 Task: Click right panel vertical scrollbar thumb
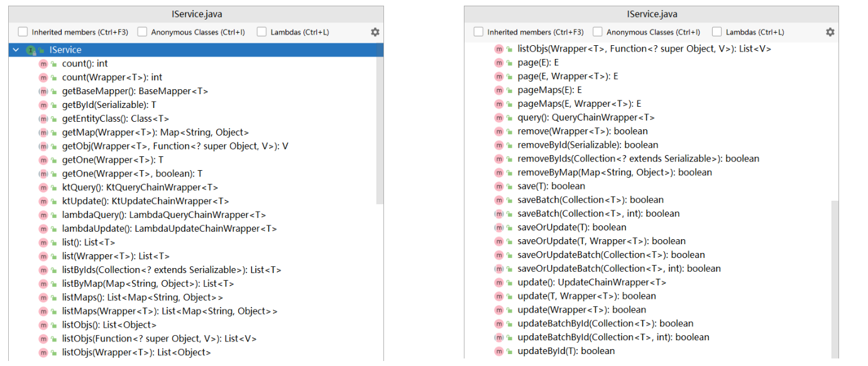click(835, 279)
